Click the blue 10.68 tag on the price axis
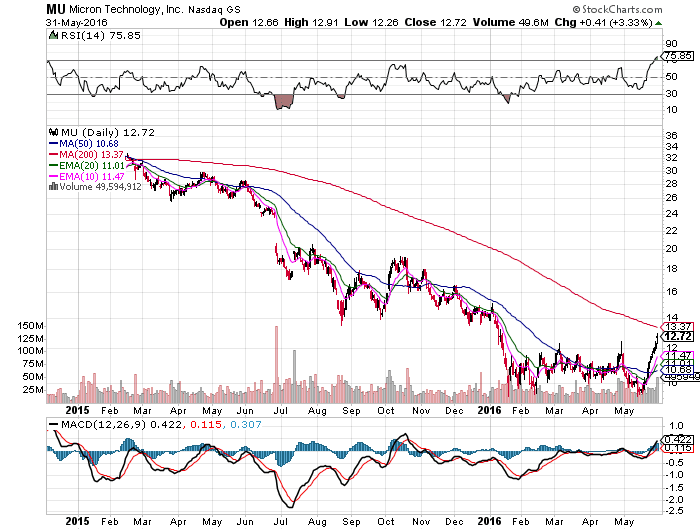Image resolution: width=700 pixels, height=530 pixels. 677,369
